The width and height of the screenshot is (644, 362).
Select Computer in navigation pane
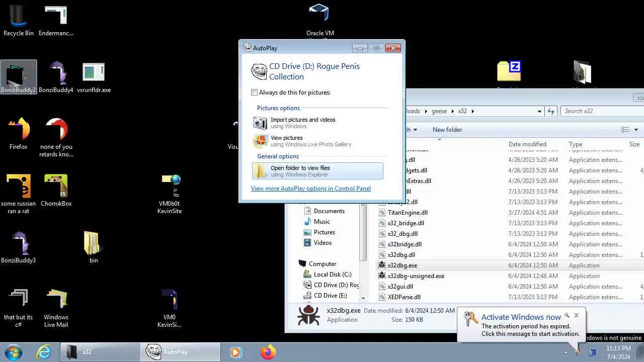click(317, 264)
